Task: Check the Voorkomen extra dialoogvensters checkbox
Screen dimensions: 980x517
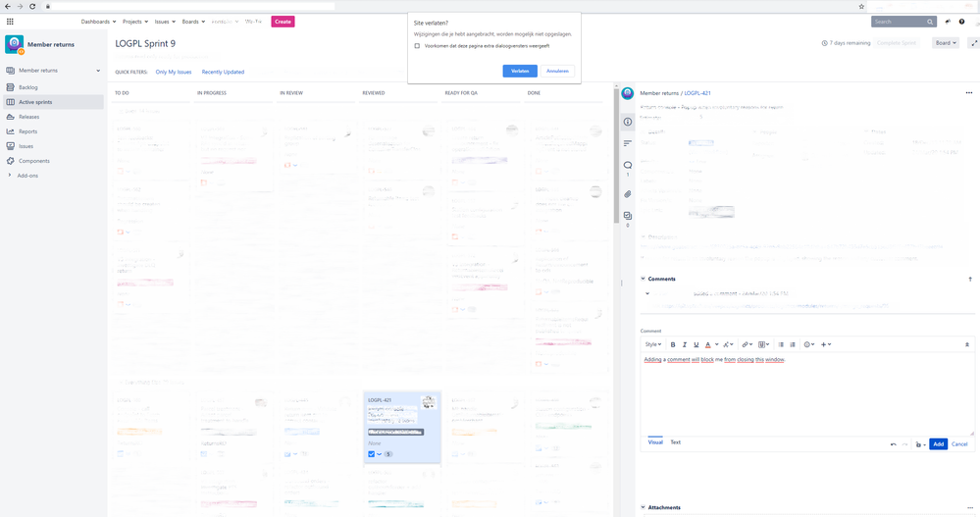Action: (x=417, y=46)
